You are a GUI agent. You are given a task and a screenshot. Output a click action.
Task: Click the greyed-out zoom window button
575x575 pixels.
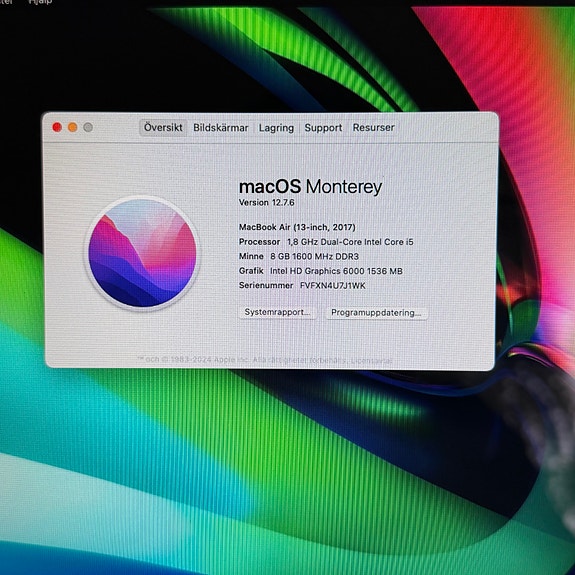point(88,127)
